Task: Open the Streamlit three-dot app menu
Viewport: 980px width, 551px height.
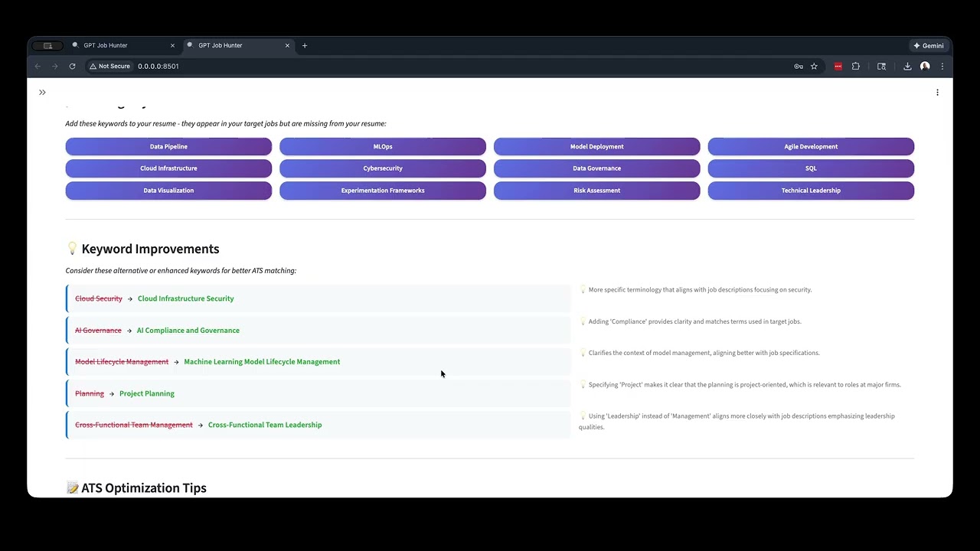Action: click(937, 93)
